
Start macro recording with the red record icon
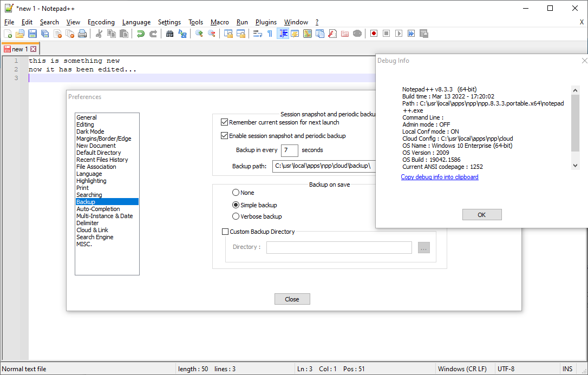[374, 34]
